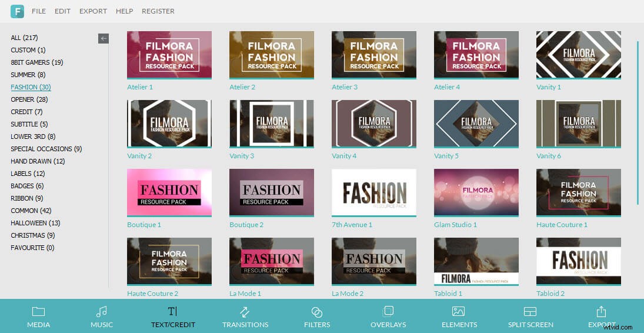Choose the Haute Couture 1 thumbnail
The height and width of the screenshot is (333, 644).
[578, 192]
